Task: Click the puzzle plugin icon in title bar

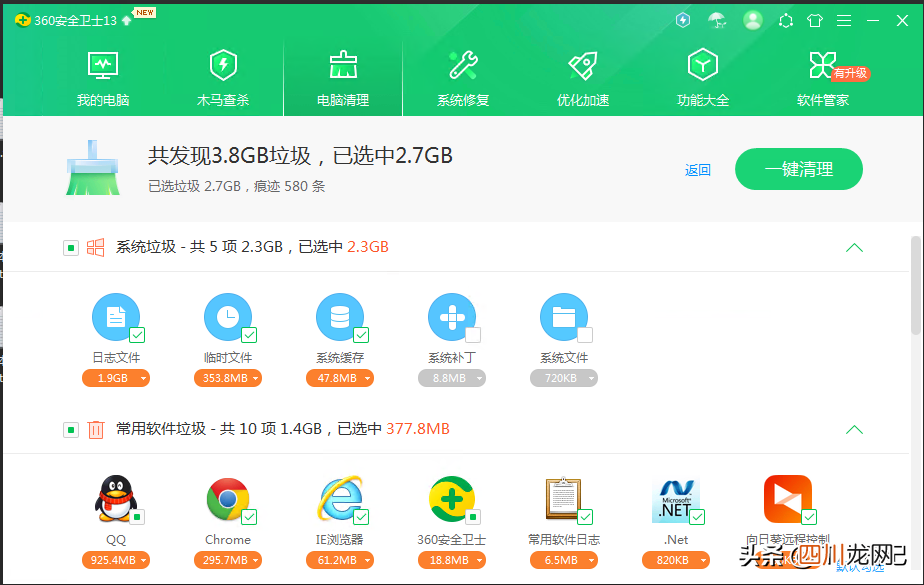Action: tap(786, 21)
